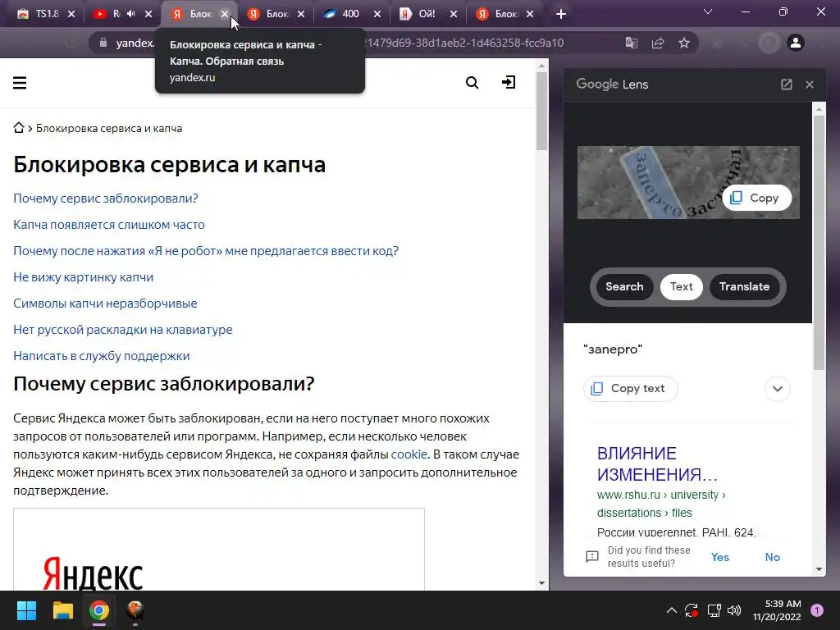The height and width of the screenshot is (630, 840).
Task: Open link Символы капчи неразборчивые
Action: (105, 304)
